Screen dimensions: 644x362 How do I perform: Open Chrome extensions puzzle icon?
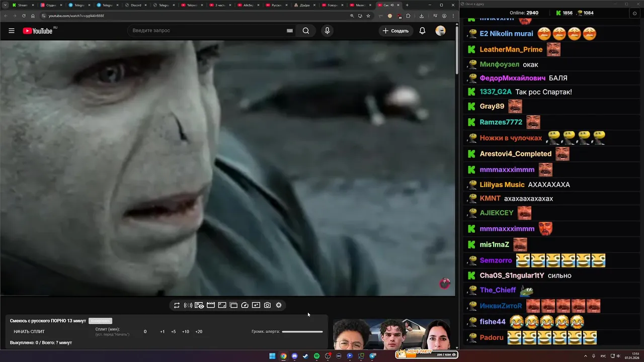408,16
